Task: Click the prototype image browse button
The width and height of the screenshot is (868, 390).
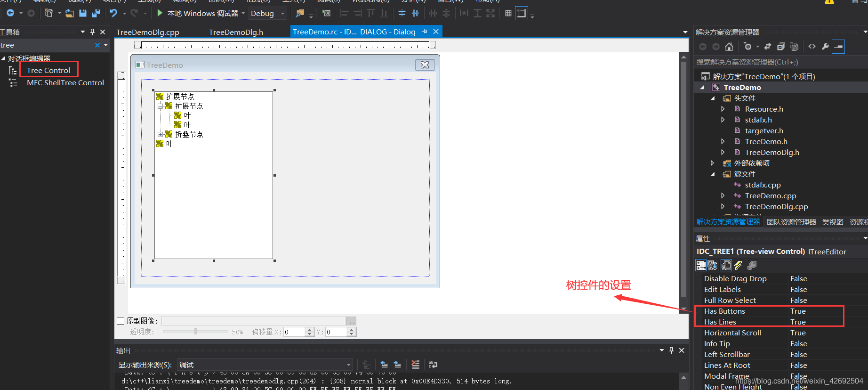Action: [351, 321]
